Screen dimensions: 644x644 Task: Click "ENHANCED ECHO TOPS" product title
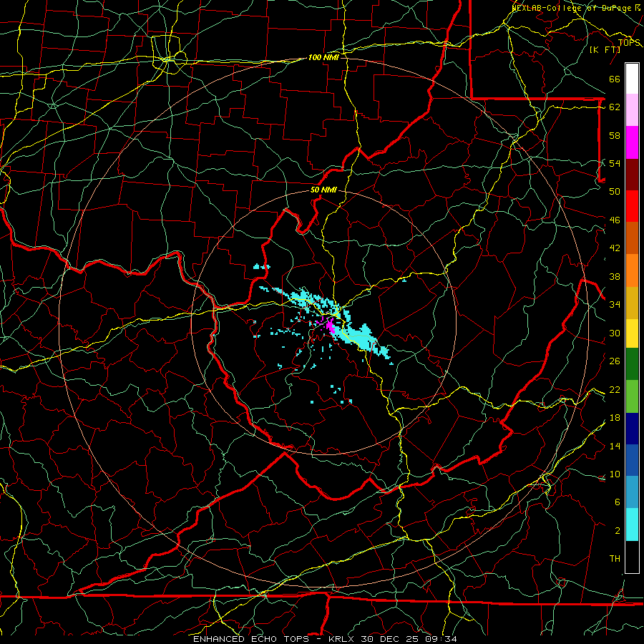point(251,639)
